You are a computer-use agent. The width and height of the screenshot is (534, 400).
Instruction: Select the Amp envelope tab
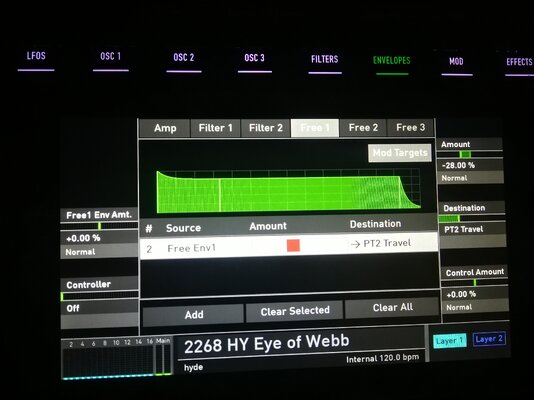tap(165, 128)
